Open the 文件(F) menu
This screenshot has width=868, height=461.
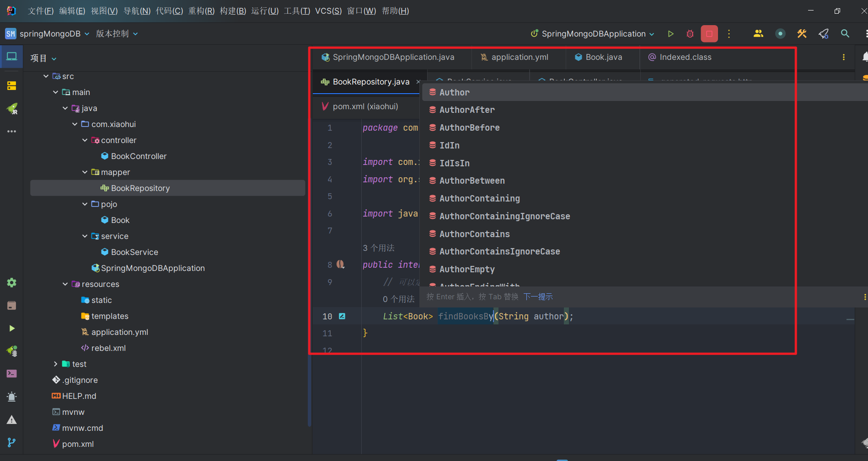tap(40, 11)
